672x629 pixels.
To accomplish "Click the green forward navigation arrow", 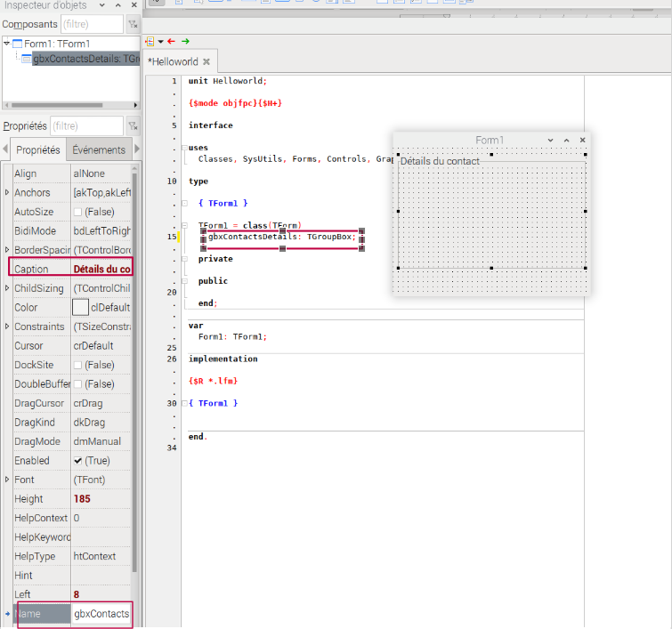I will click(x=185, y=41).
